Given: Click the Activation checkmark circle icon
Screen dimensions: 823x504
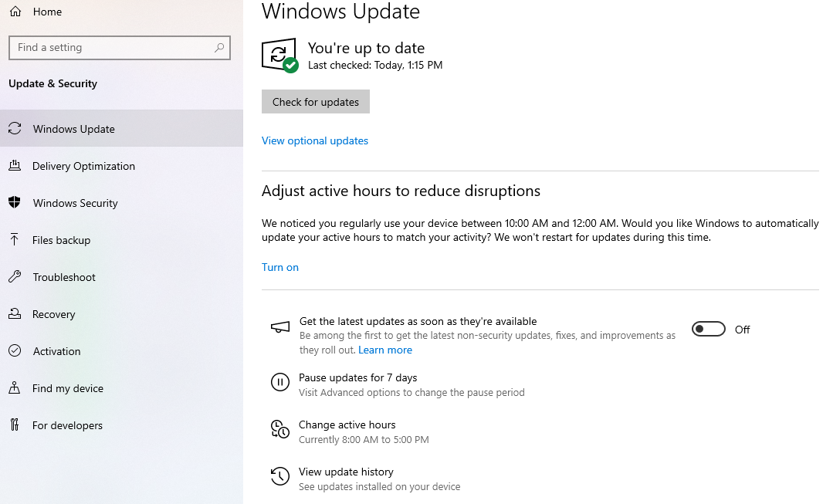Looking at the screenshot, I should (x=15, y=351).
